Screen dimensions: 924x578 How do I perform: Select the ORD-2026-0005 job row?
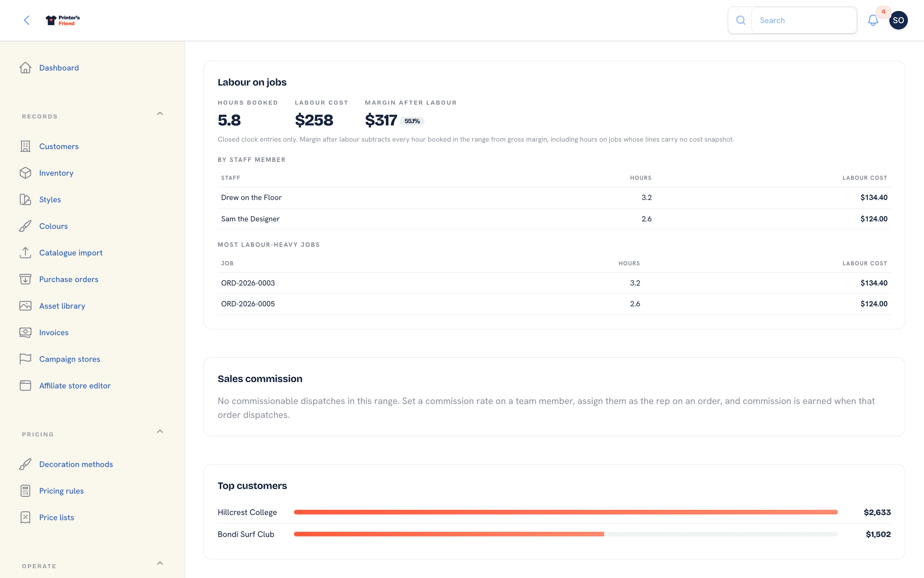554,304
